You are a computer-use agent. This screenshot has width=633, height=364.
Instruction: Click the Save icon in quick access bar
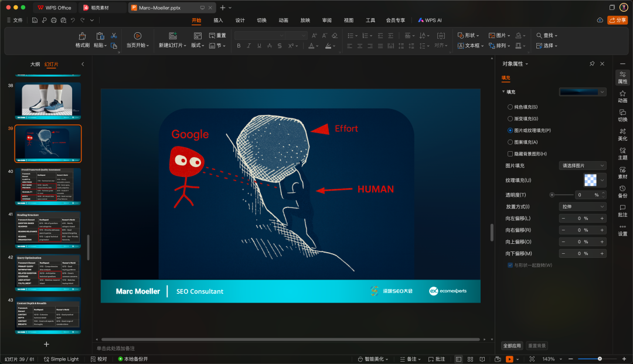tap(35, 20)
